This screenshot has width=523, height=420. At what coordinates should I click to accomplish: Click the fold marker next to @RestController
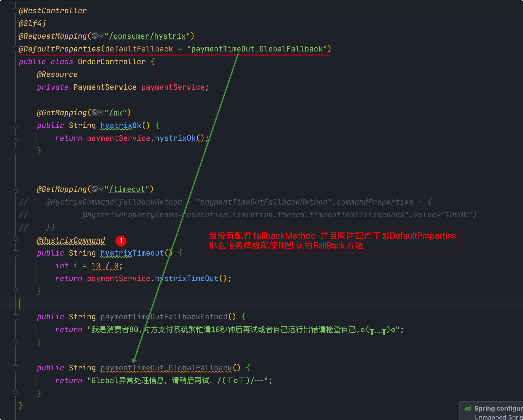[15, 11]
